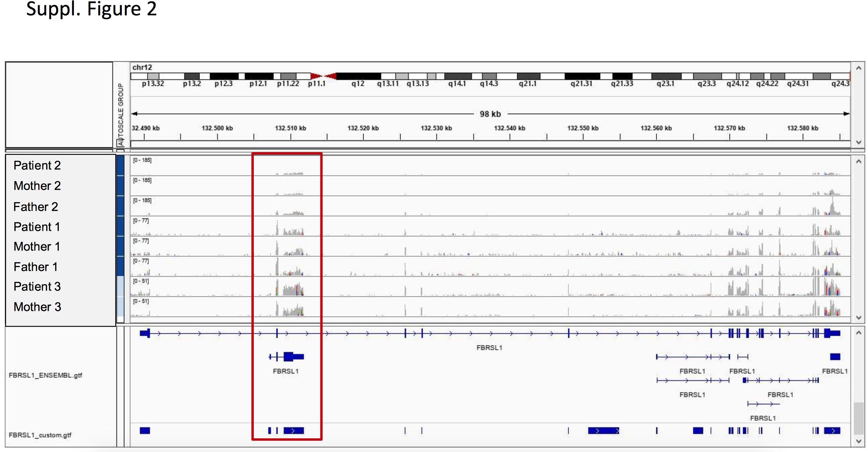Viewport: 868px width, 452px height.
Task: Click the AUTOSCALE GROUP vertical label
Action: (120, 114)
